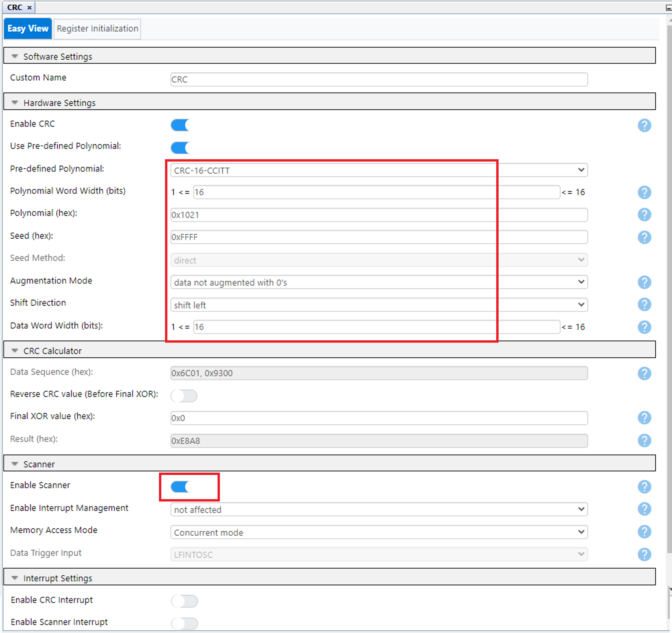Show help for Enable Scanner
This screenshot has width=672, height=633.
coord(644,486)
